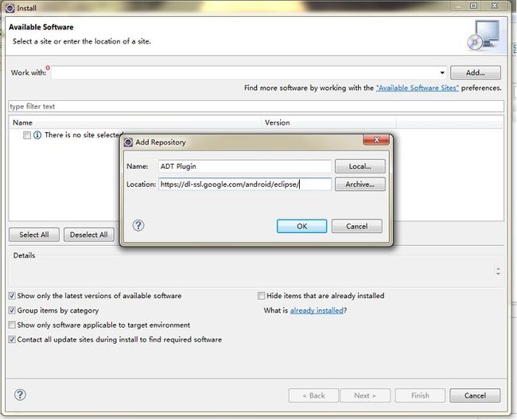Maximize the Install window
The width and height of the screenshot is (517, 420).
(474, 6)
